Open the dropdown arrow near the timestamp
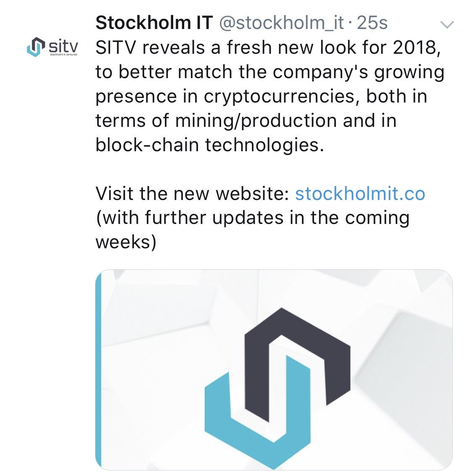This screenshot has width=473, height=476. [447, 24]
